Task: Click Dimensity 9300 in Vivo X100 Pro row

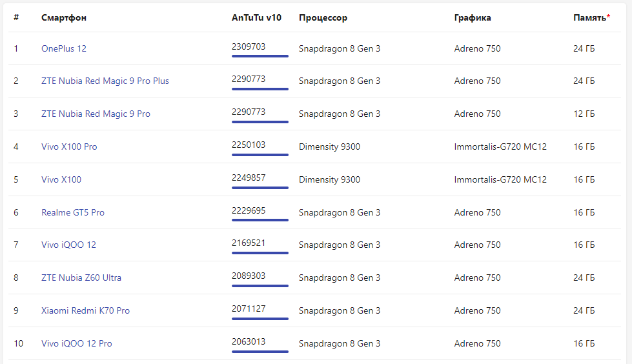Action: click(329, 147)
